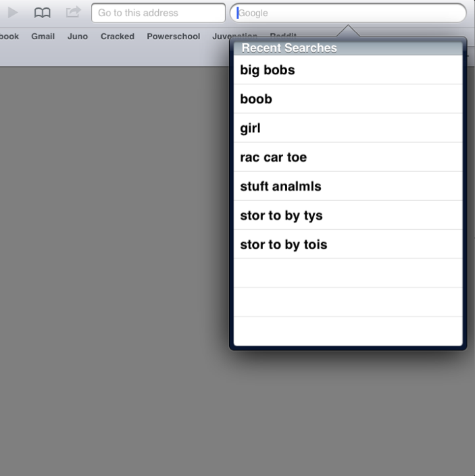Open the Gmail bookmark
Image resolution: width=475 pixels, height=476 pixels.
(43, 37)
